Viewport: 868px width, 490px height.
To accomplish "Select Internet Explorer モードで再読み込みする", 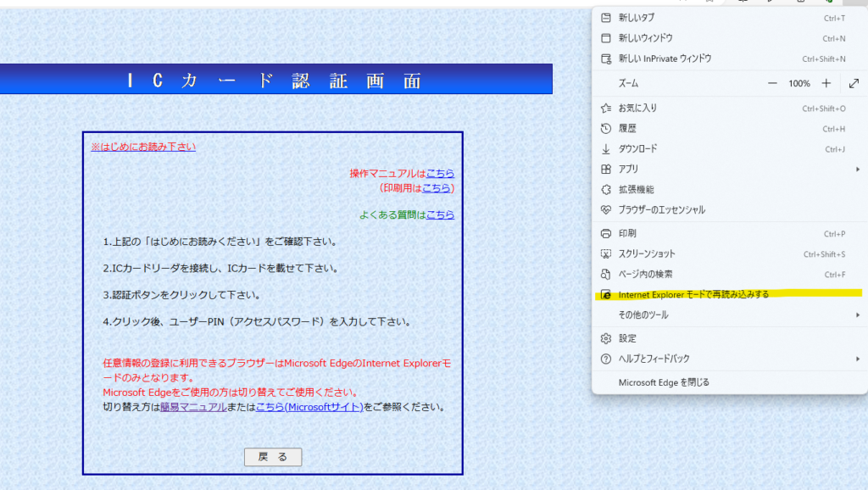I will 693,295.
